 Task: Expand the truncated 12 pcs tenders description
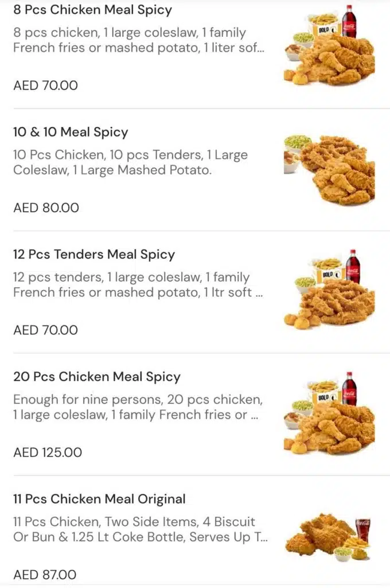click(138, 285)
